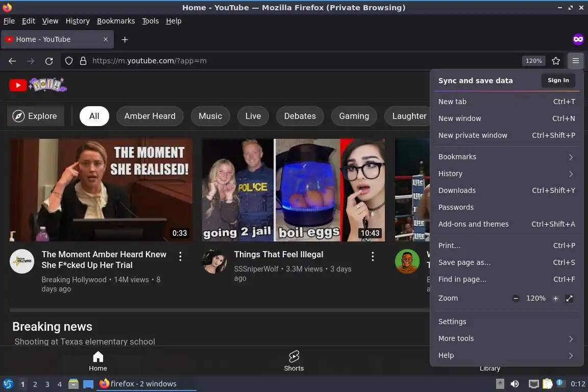Open Passwords from the menu
The height and width of the screenshot is (392, 588).
pyautogui.click(x=506, y=207)
